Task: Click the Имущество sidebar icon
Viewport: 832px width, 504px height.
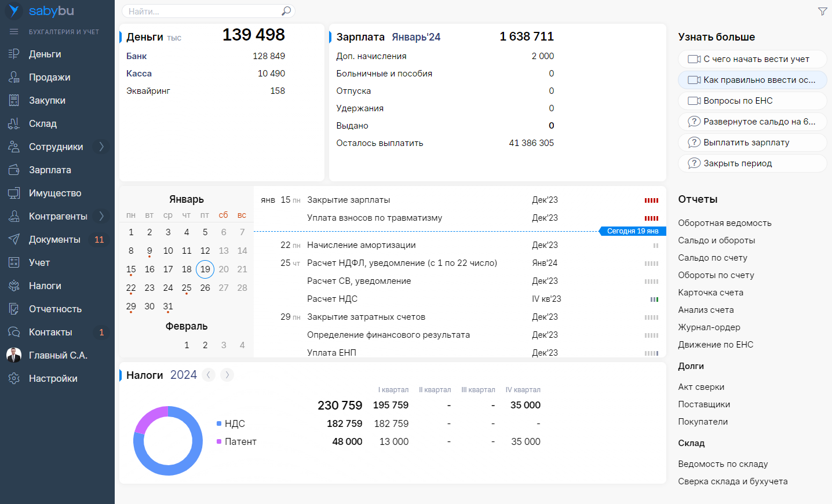Action: 14,193
